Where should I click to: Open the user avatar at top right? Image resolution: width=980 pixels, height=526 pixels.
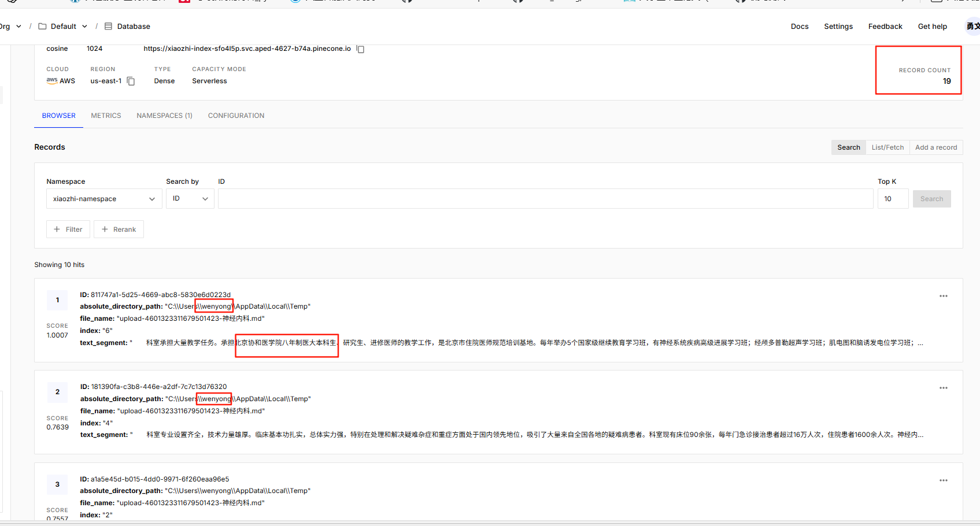pos(972,26)
